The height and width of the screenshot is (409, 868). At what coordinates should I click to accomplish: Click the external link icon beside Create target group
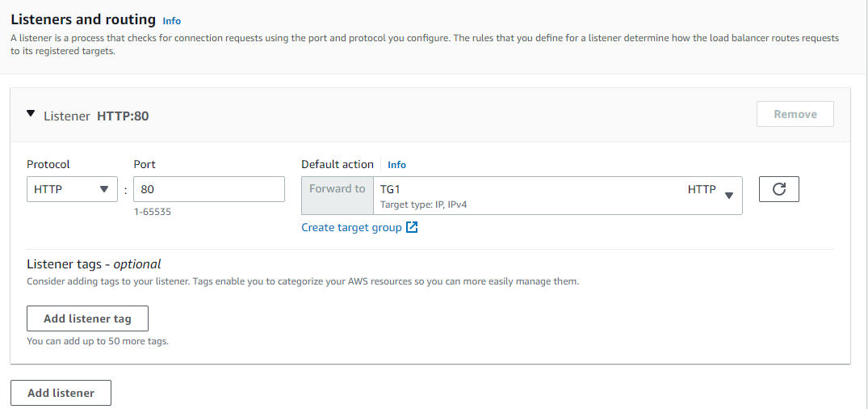[412, 227]
